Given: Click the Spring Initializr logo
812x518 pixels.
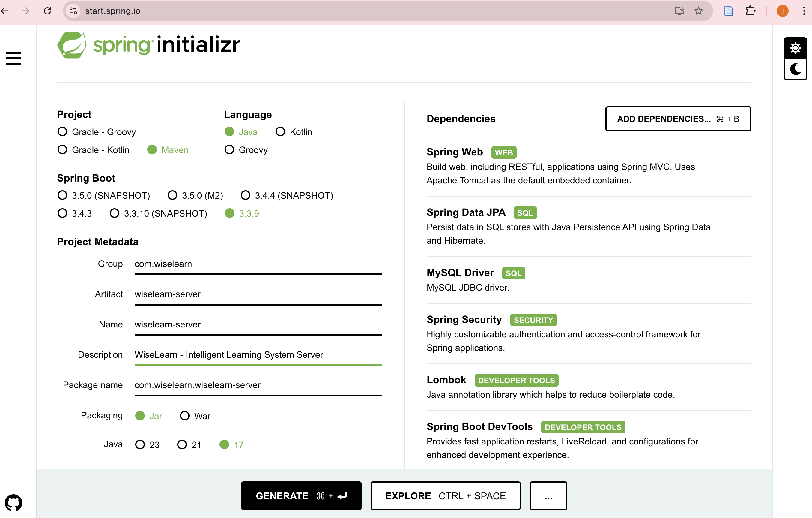Looking at the screenshot, I should [149, 45].
